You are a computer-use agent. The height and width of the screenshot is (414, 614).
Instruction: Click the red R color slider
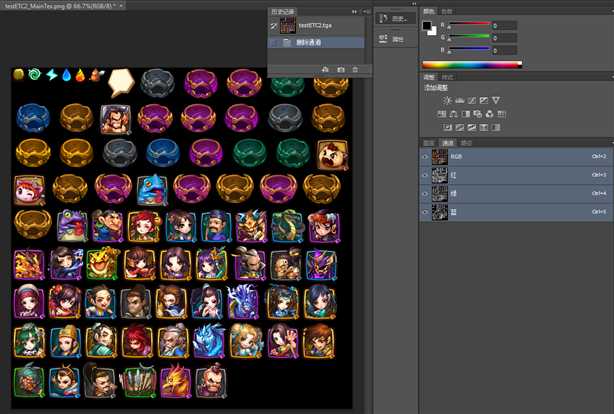(469, 24)
